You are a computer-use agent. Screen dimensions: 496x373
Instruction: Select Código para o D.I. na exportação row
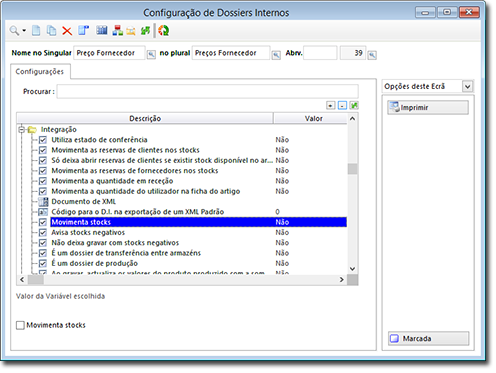click(x=138, y=212)
